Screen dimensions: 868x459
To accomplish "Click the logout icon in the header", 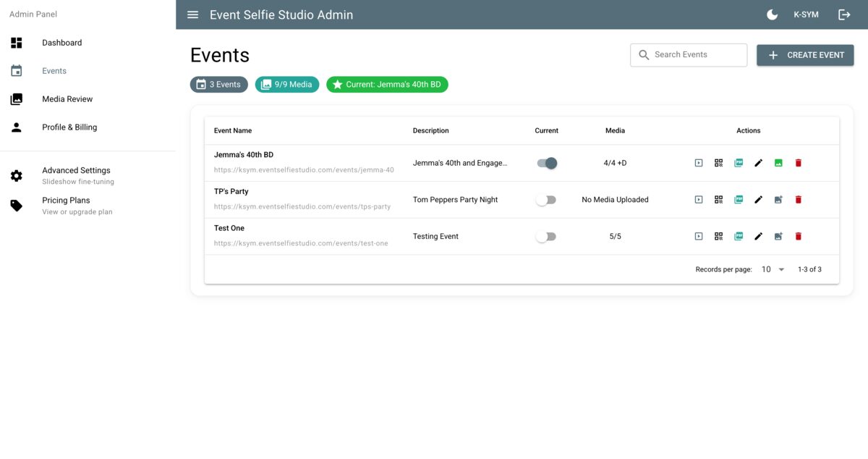I will click(x=845, y=14).
